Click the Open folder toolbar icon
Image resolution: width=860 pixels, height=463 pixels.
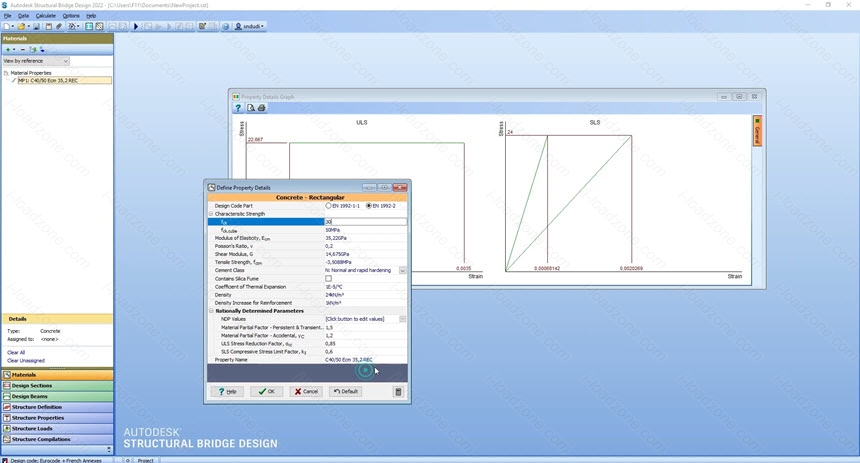(x=21, y=26)
